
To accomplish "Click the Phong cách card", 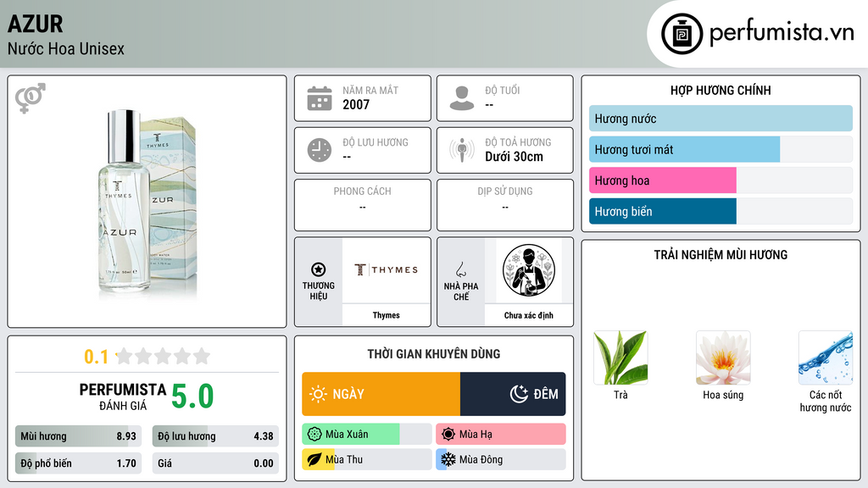I will coord(363,205).
